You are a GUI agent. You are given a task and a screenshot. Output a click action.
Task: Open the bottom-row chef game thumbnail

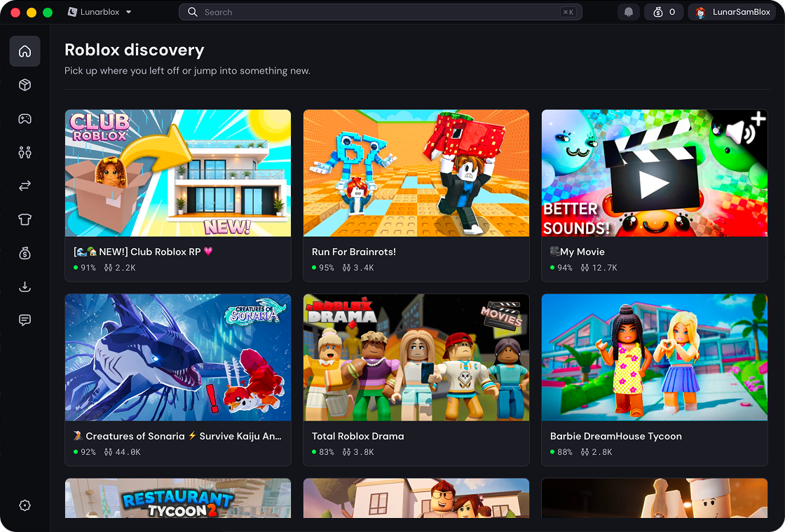point(655,498)
